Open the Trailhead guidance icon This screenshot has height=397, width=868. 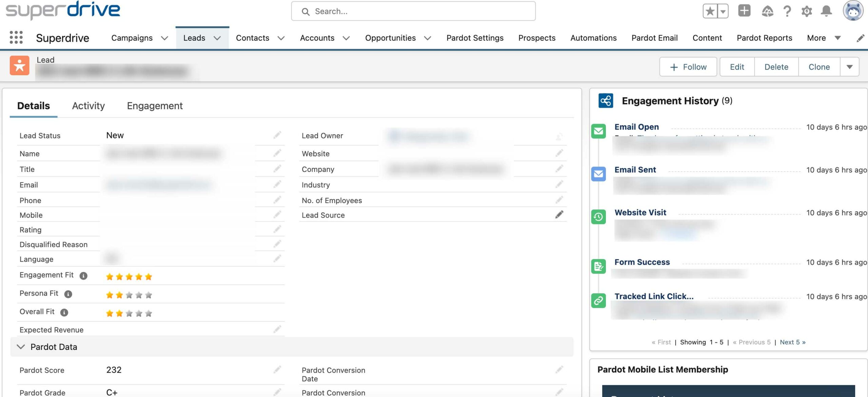767,12
